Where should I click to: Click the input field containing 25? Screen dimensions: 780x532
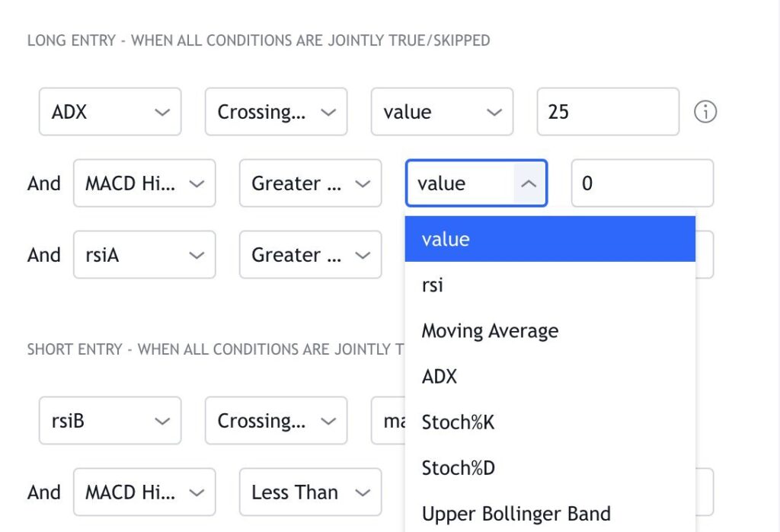(x=607, y=112)
